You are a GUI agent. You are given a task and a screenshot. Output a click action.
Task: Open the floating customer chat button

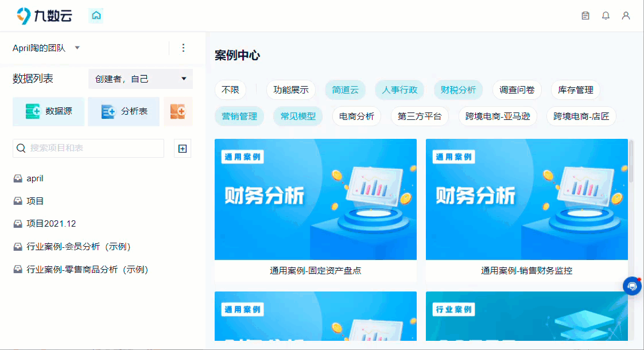click(x=632, y=286)
